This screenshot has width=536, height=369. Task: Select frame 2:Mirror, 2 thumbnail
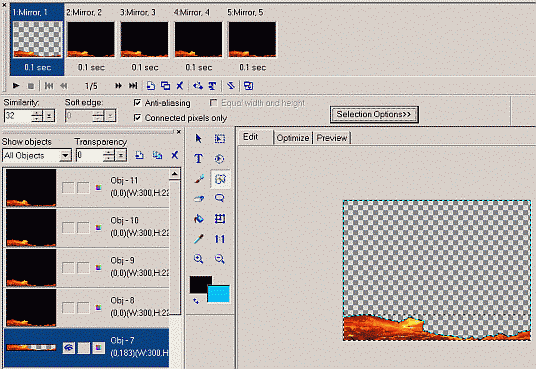pyautogui.click(x=91, y=39)
